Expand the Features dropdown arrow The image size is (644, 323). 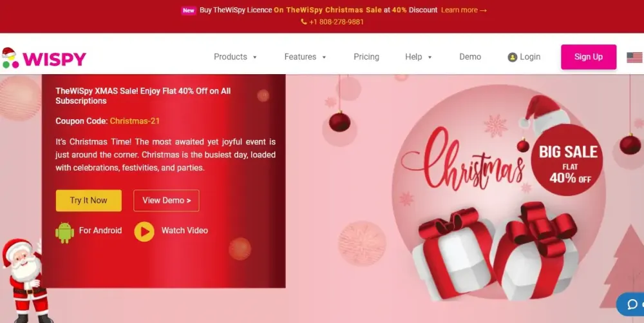pyautogui.click(x=324, y=57)
